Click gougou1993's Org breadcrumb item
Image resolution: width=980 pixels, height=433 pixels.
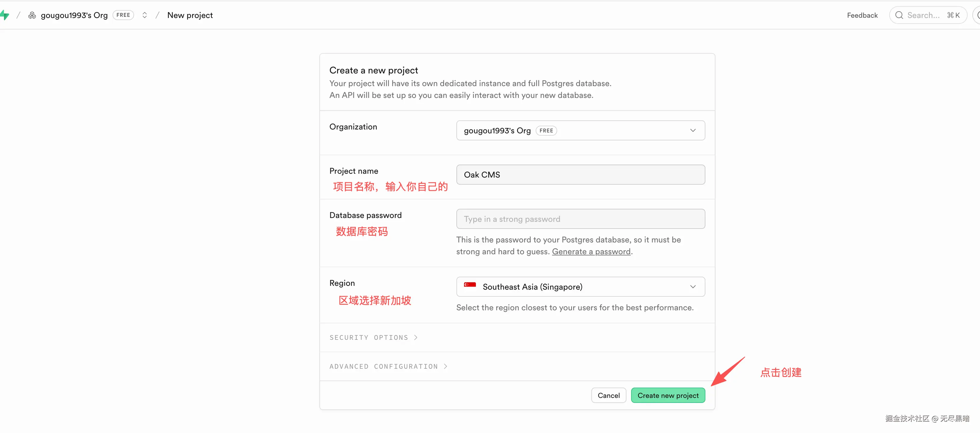(74, 15)
